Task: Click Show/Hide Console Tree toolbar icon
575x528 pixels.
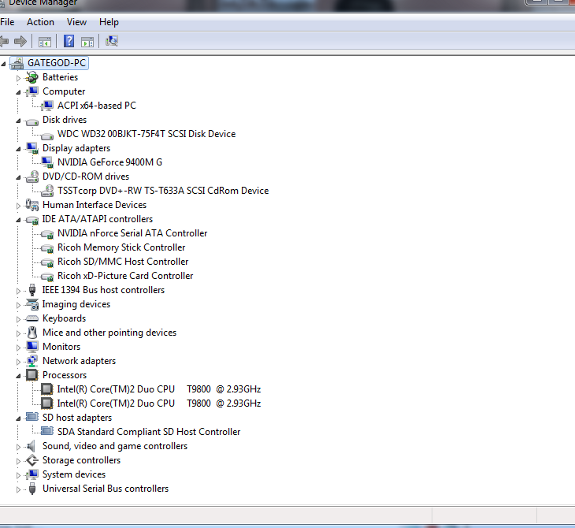Action: click(45, 41)
